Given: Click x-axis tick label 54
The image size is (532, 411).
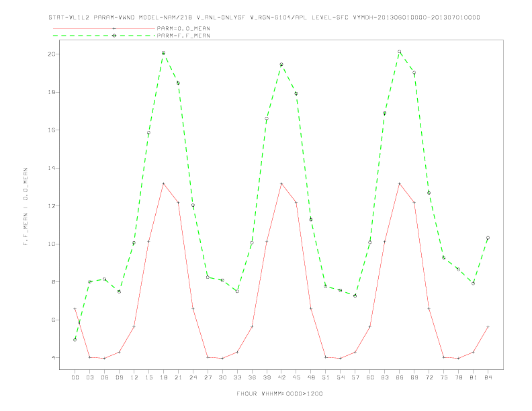Looking at the screenshot, I should click(x=341, y=377).
